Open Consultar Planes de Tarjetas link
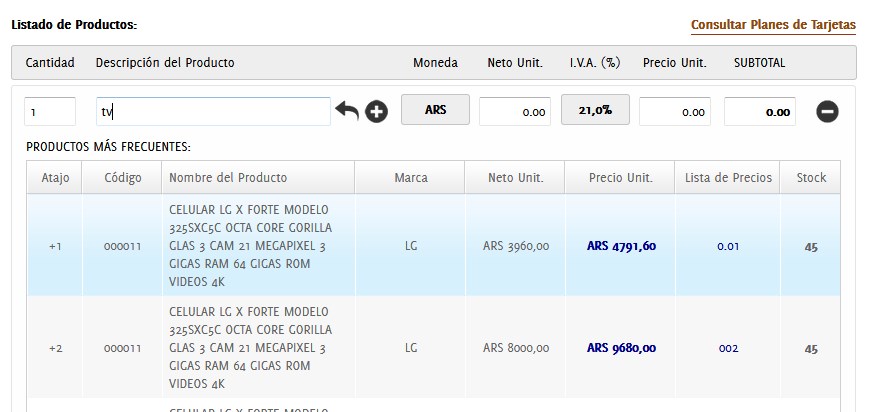Viewport: 869px width, 412px height. coord(773,25)
